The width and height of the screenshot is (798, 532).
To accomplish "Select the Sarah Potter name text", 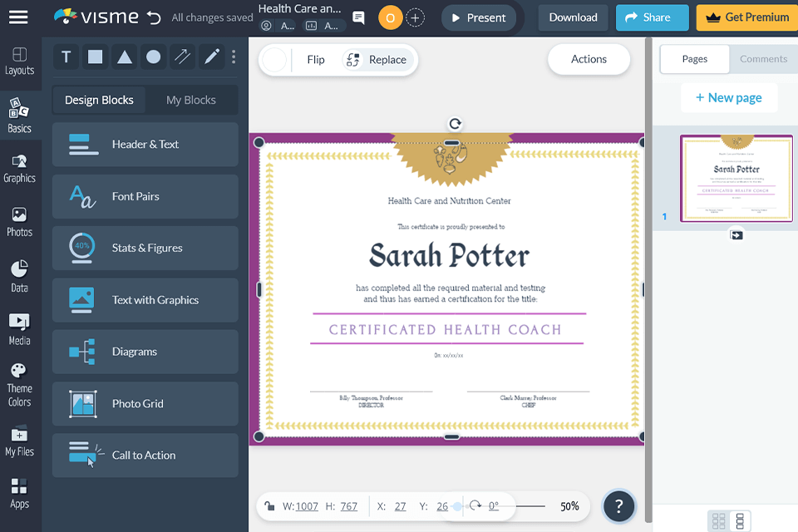I will 450,255.
